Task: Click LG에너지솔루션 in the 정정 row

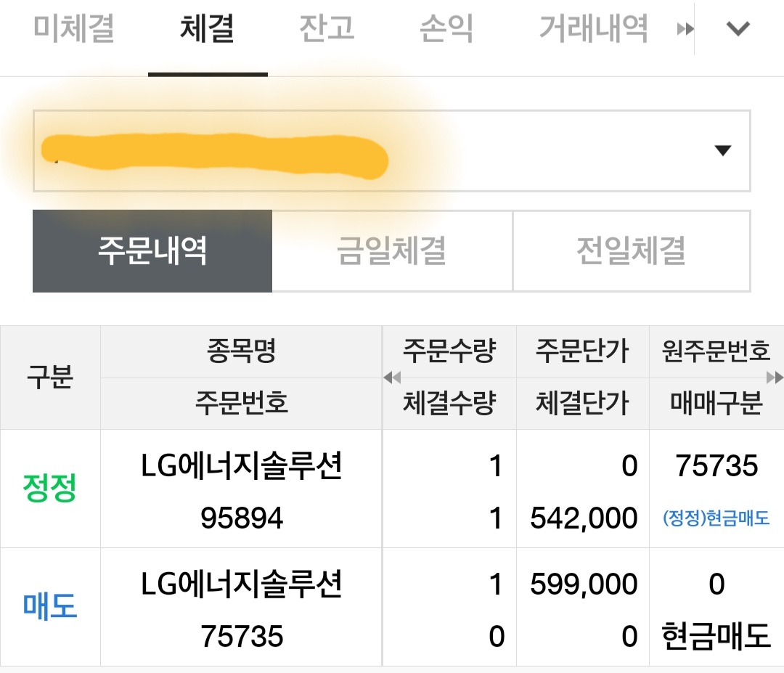Action: 242,465
